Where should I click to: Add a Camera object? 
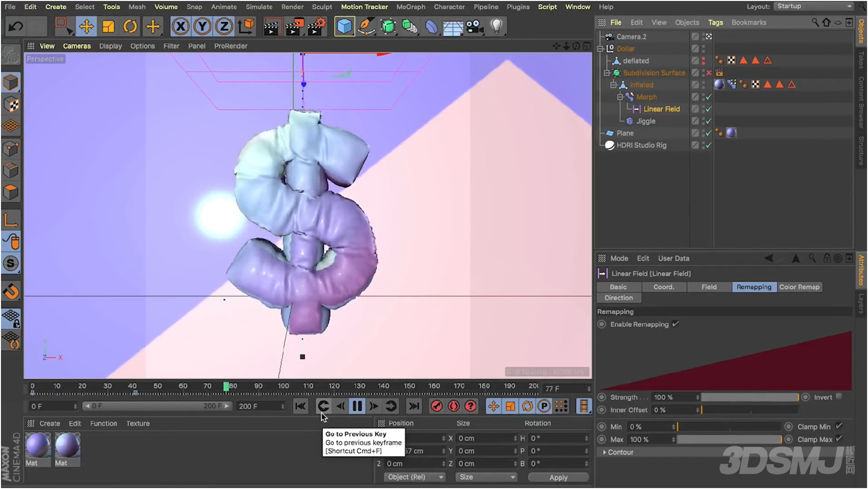pos(475,26)
